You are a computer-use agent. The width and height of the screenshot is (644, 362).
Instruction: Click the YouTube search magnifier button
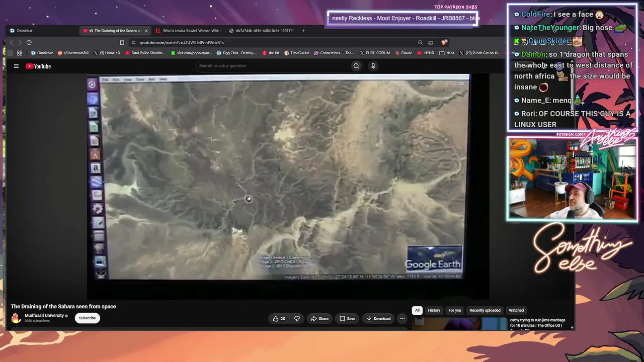(356, 66)
